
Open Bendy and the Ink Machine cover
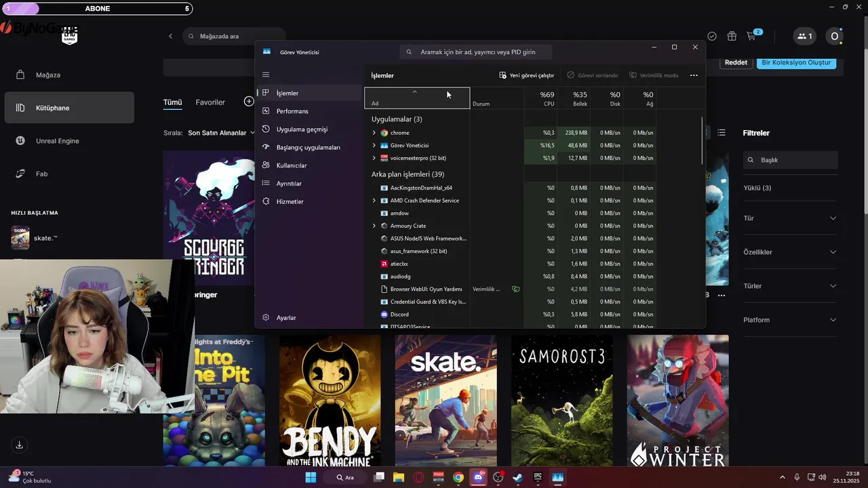click(330, 401)
